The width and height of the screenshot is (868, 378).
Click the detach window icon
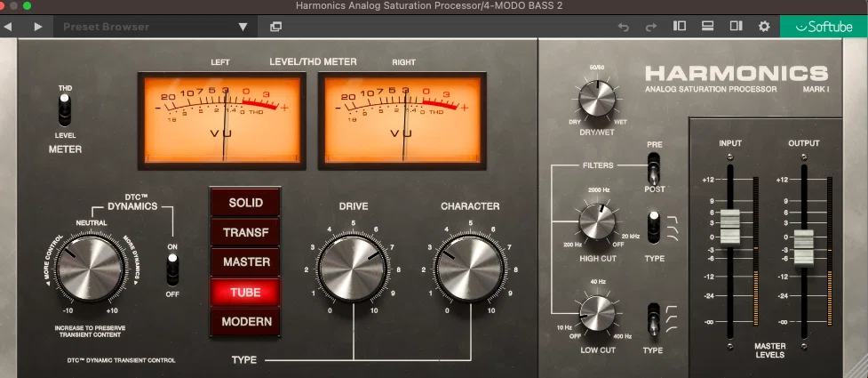(275, 27)
